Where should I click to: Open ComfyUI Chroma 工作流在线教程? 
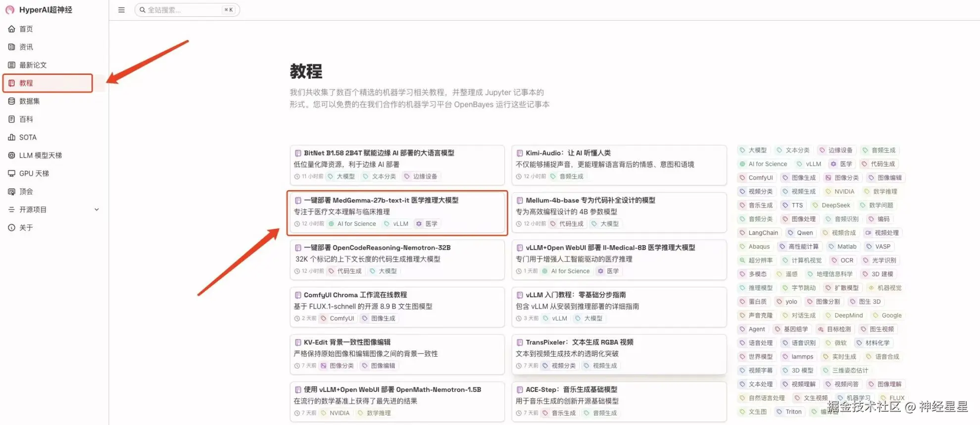(x=397, y=307)
